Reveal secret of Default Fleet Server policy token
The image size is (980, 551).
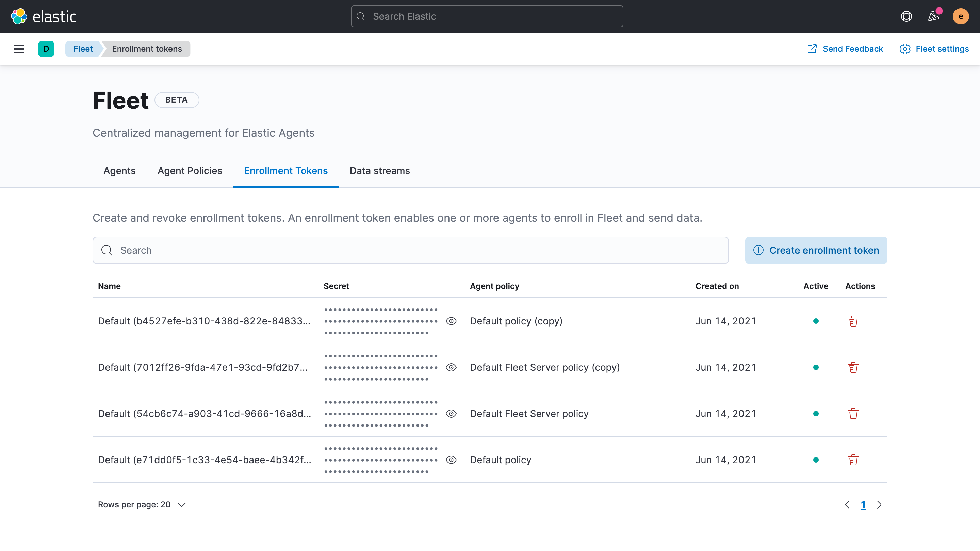click(451, 413)
